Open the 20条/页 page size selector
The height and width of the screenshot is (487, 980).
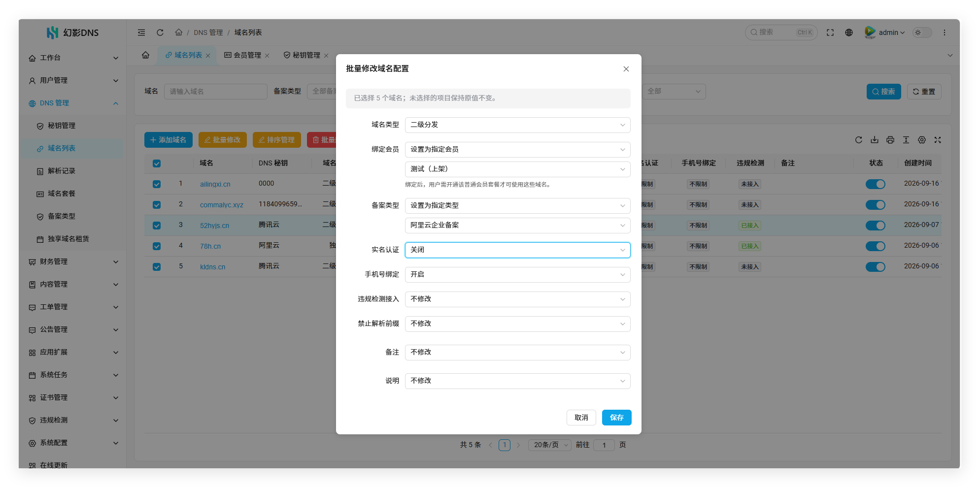[550, 445]
